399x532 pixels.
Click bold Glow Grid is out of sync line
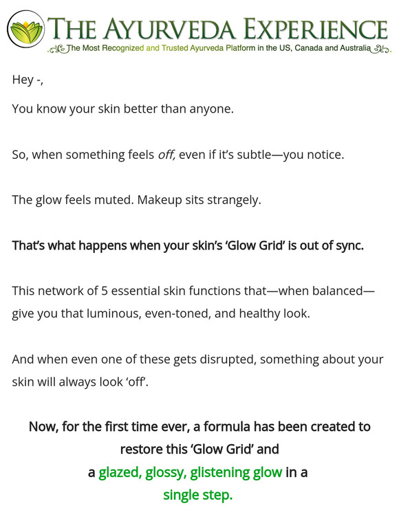coord(188,245)
